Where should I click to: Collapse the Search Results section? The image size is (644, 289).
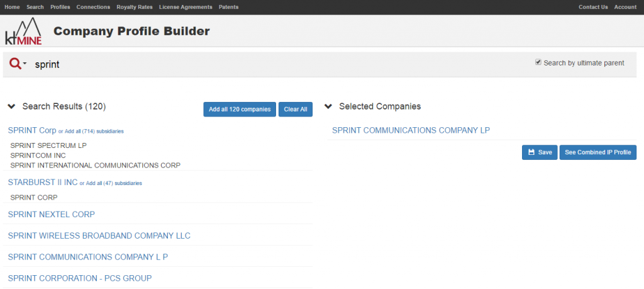pyautogui.click(x=11, y=107)
